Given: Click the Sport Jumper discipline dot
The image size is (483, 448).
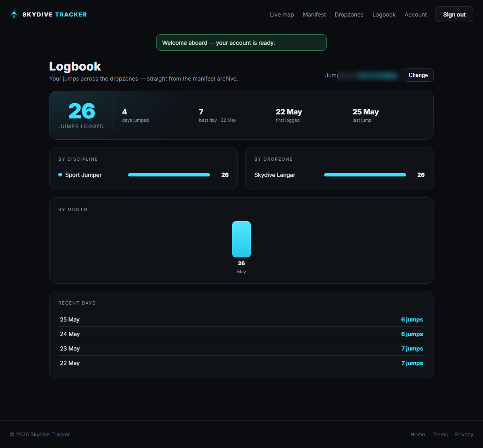Looking at the screenshot, I should [x=60, y=175].
